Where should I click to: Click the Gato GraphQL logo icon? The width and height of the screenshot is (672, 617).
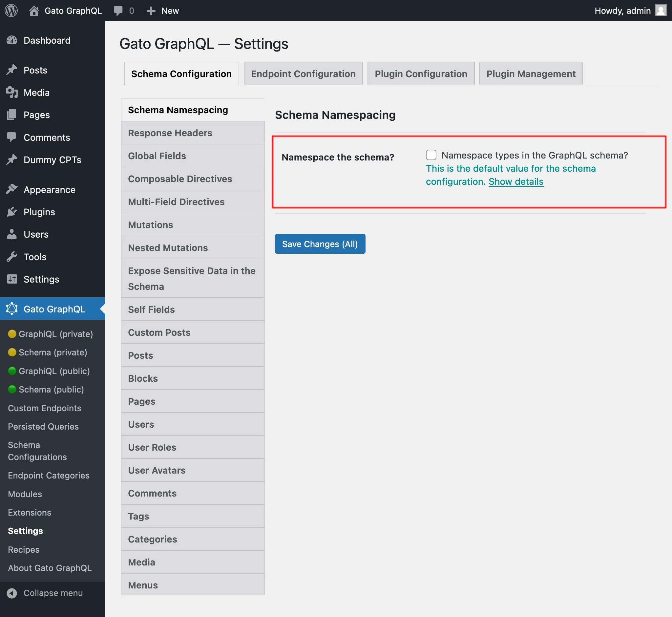[12, 309]
